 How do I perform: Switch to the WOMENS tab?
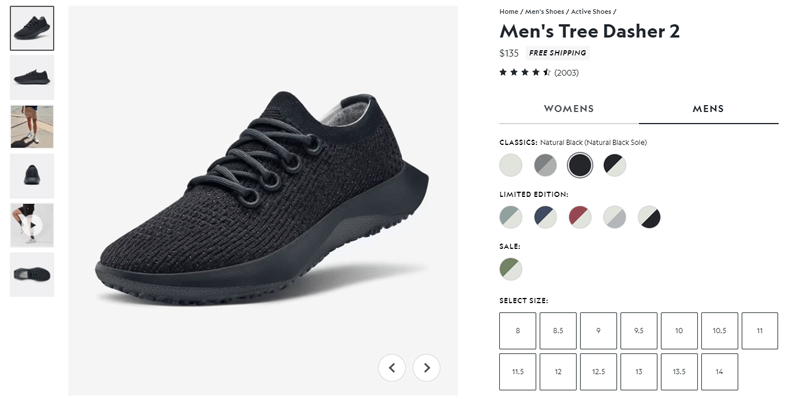(569, 109)
